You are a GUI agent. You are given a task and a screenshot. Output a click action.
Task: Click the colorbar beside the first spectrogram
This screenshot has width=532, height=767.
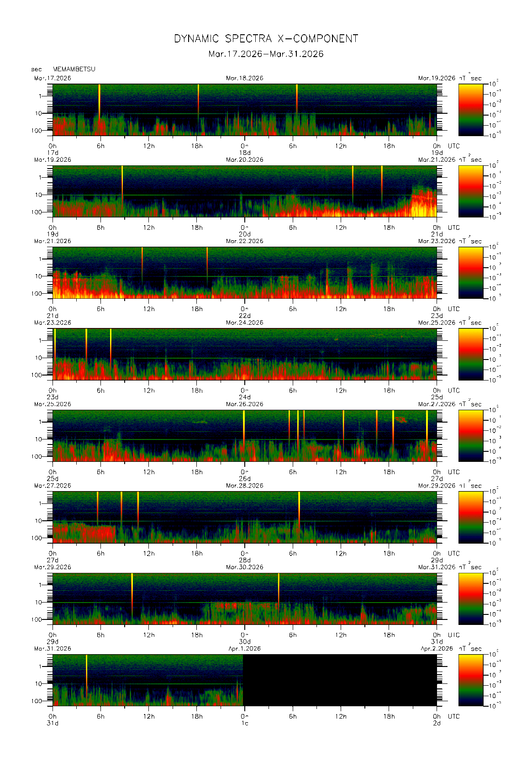(x=470, y=110)
